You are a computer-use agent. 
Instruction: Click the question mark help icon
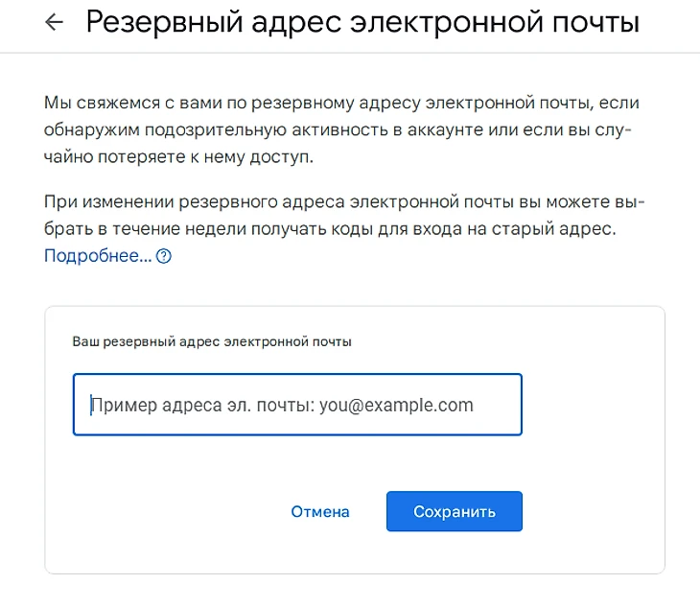point(164,256)
